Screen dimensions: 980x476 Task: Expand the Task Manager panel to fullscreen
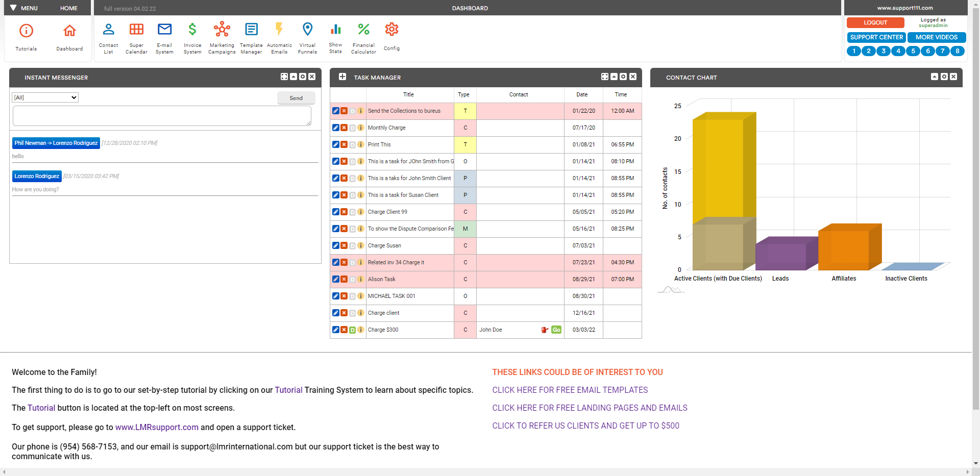[x=605, y=77]
